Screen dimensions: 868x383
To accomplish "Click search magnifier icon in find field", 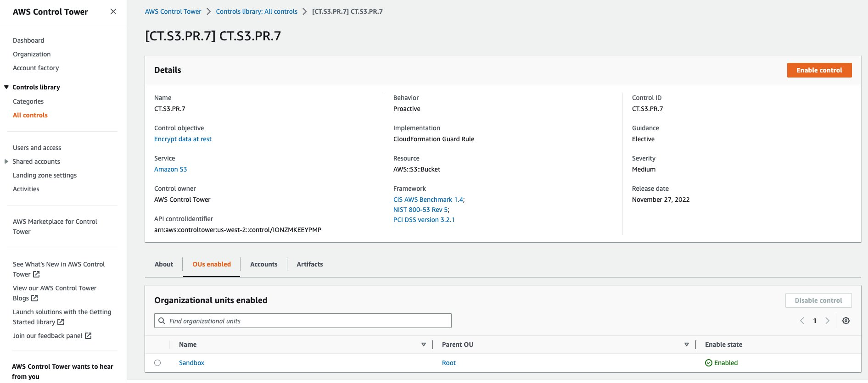I will tap(162, 321).
